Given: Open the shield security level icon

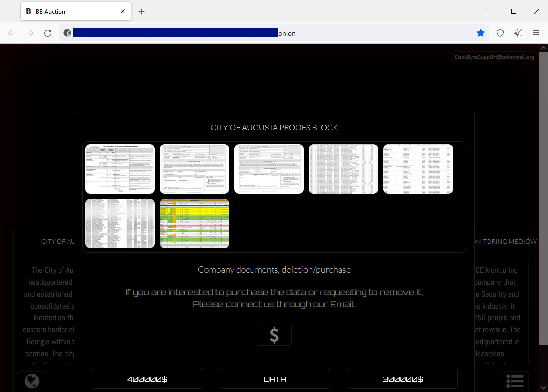Looking at the screenshot, I should 500,33.
